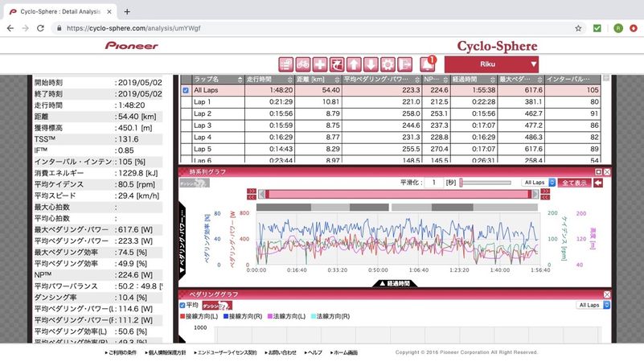Toggle the ダンシング button in time-series graph

pos(195,183)
